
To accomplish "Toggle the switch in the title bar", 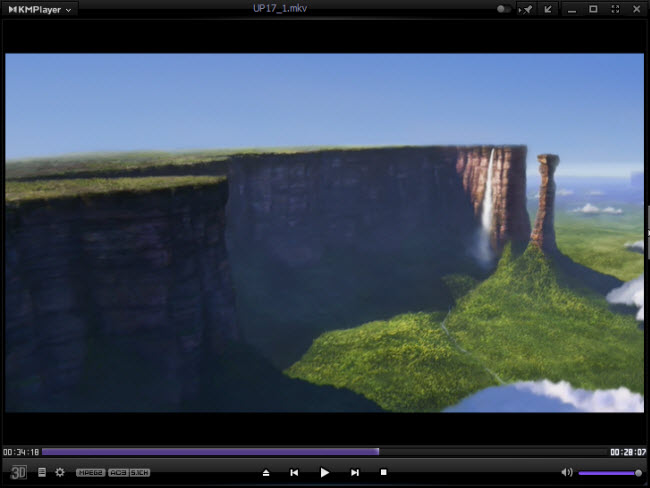I will coord(503,9).
